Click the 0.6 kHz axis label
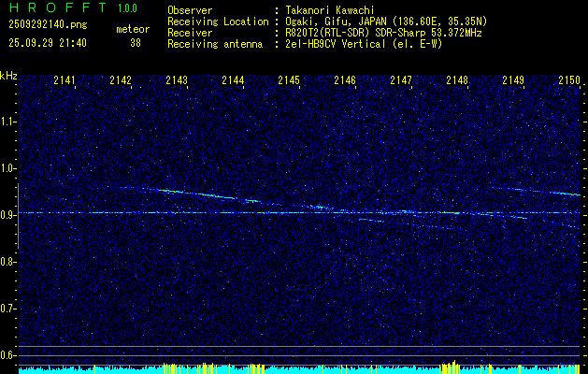Image resolution: width=588 pixels, height=374 pixels. pos(8,355)
